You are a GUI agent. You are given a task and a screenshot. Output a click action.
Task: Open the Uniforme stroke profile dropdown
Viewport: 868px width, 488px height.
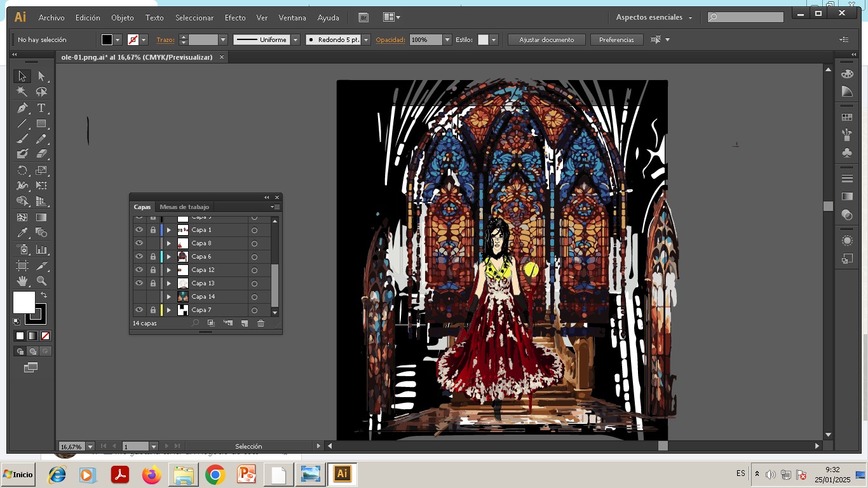pyautogui.click(x=295, y=39)
